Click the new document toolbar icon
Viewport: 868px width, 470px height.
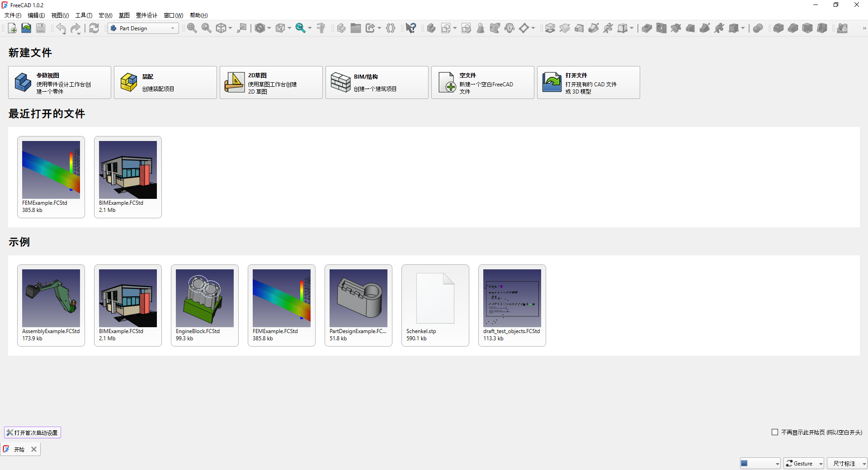[x=12, y=28]
